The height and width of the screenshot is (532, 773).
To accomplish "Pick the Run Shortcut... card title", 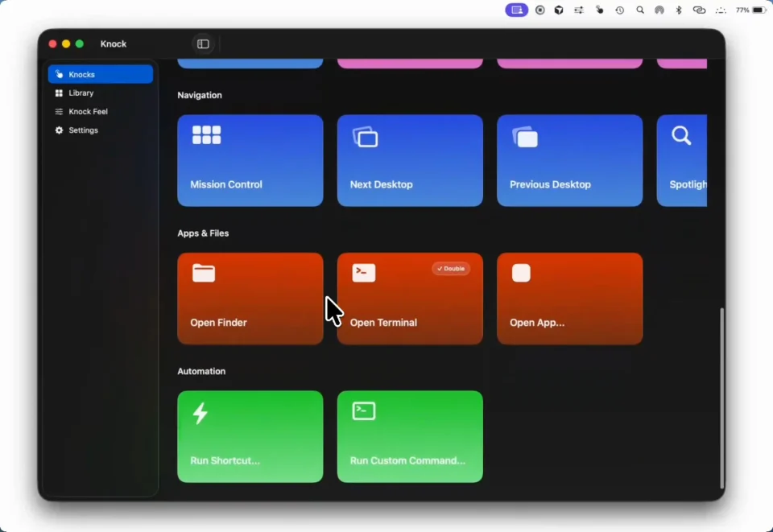I will pos(225,460).
